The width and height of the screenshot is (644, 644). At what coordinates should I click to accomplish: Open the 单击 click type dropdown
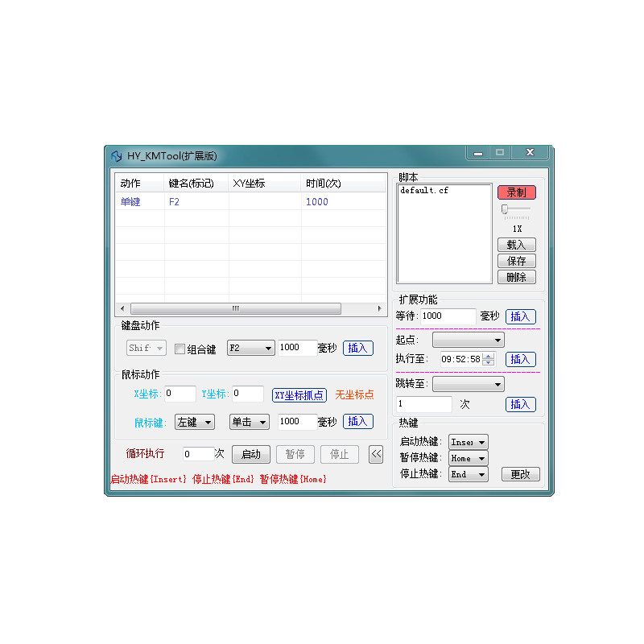coord(250,422)
